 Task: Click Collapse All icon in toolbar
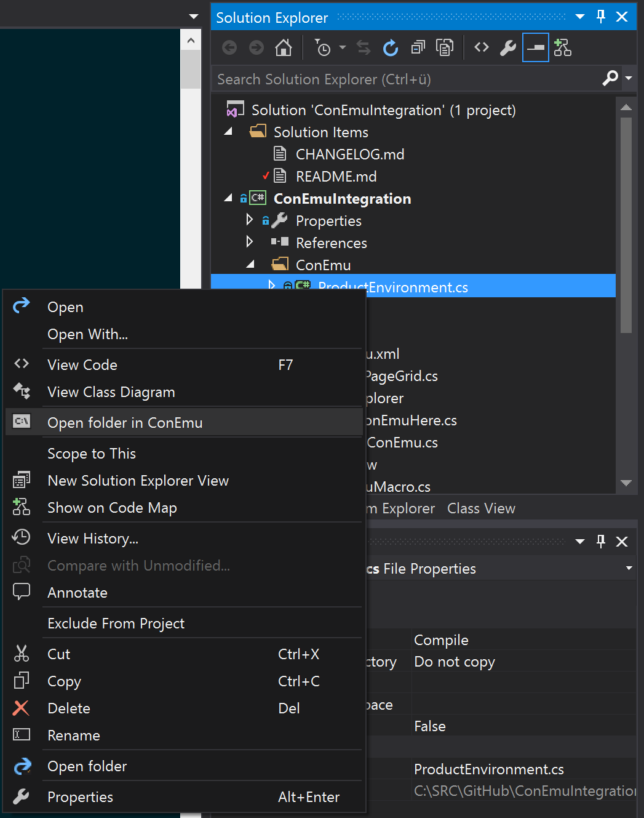(418, 47)
